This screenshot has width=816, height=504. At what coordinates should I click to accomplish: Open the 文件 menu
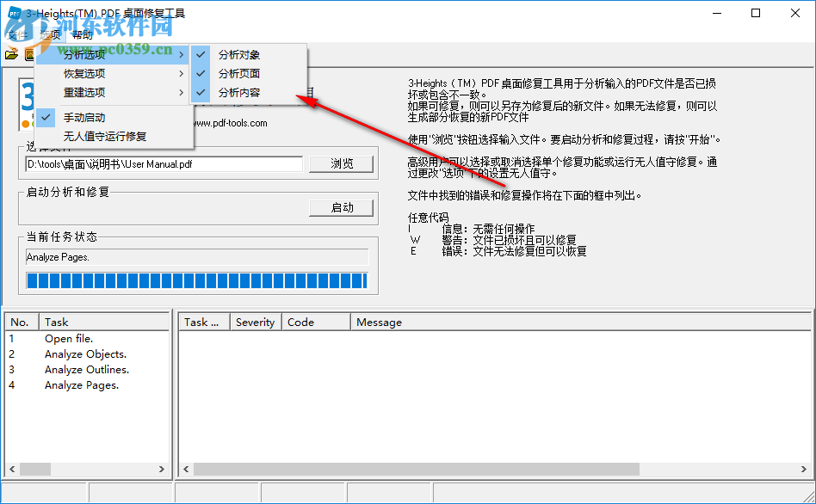point(15,34)
